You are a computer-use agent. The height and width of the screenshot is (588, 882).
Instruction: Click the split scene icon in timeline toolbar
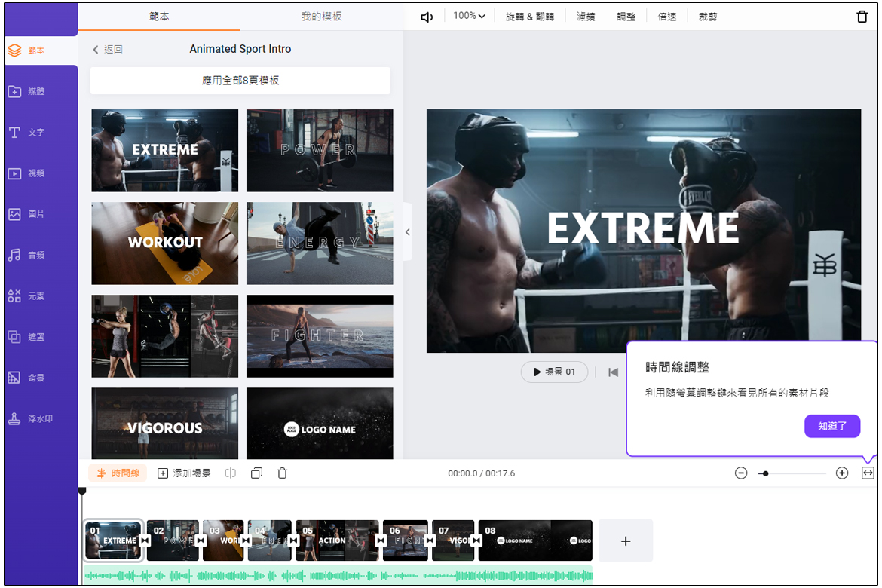pos(231,473)
